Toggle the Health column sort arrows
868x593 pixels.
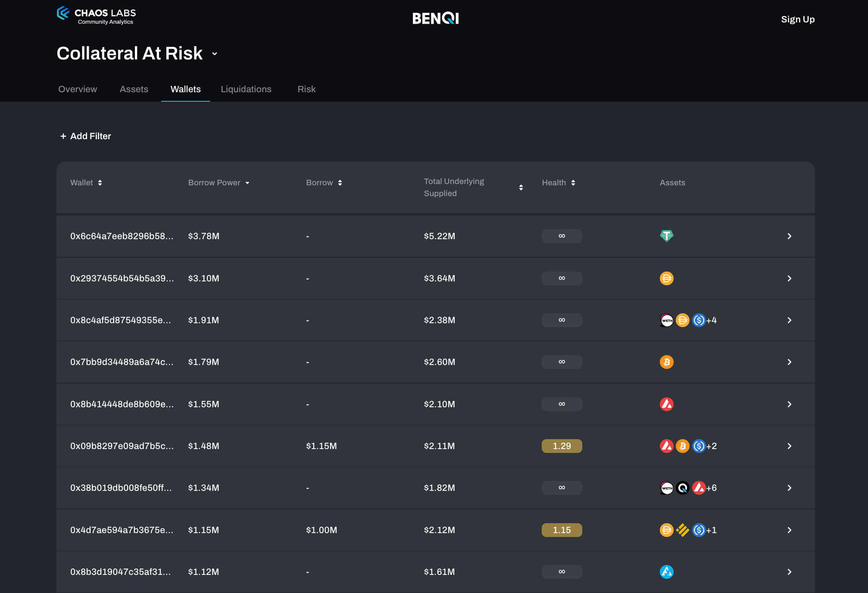click(x=573, y=183)
